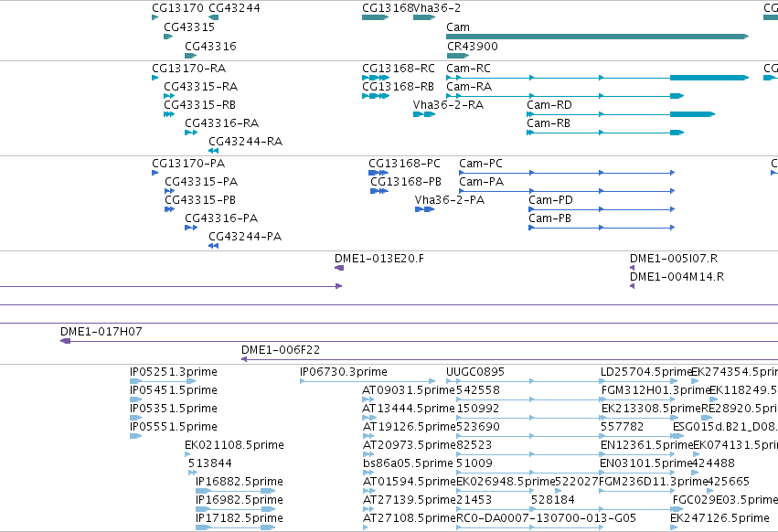This screenshot has height=532, width=778.
Task: Select the Cam-RA transcript label
Action: click(469, 86)
